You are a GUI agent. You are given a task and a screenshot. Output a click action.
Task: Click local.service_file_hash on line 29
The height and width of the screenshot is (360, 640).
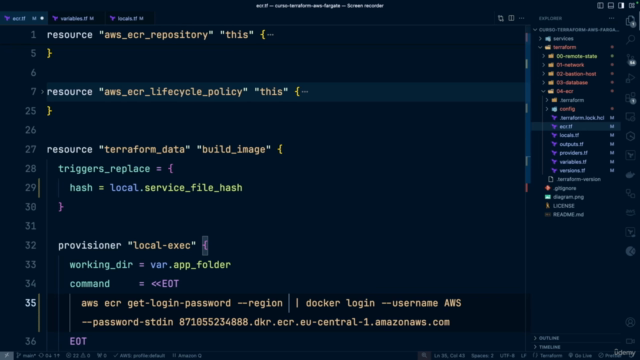pos(176,188)
